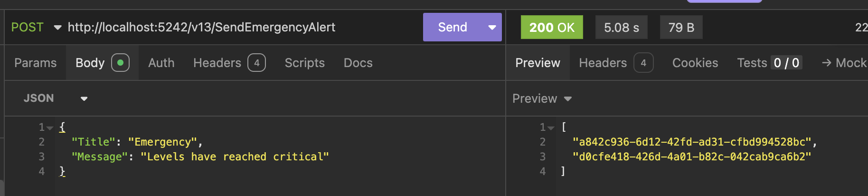The height and width of the screenshot is (196, 868).
Task: Open the response Preview mode dropdown
Action: (x=542, y=98)
